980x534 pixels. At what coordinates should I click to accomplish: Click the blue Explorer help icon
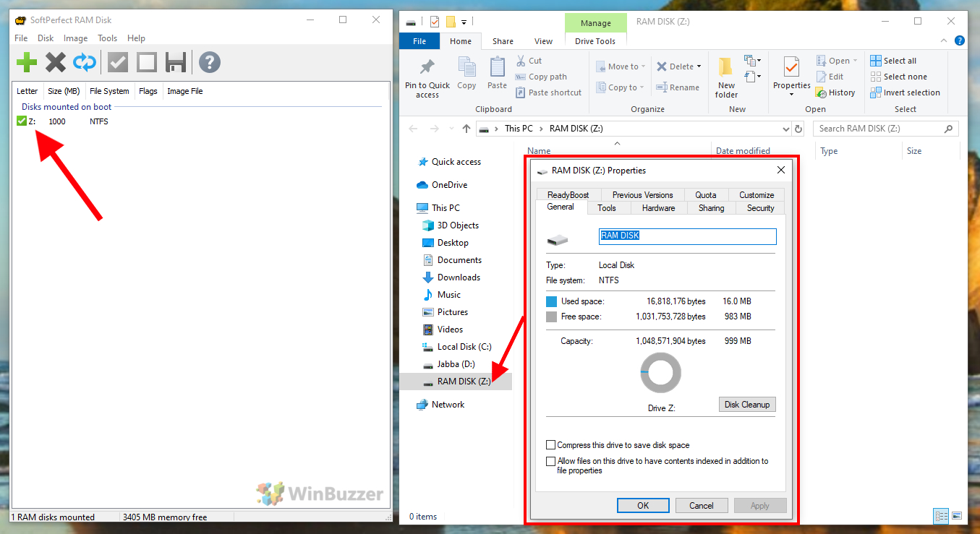click(x=960, y=41)
